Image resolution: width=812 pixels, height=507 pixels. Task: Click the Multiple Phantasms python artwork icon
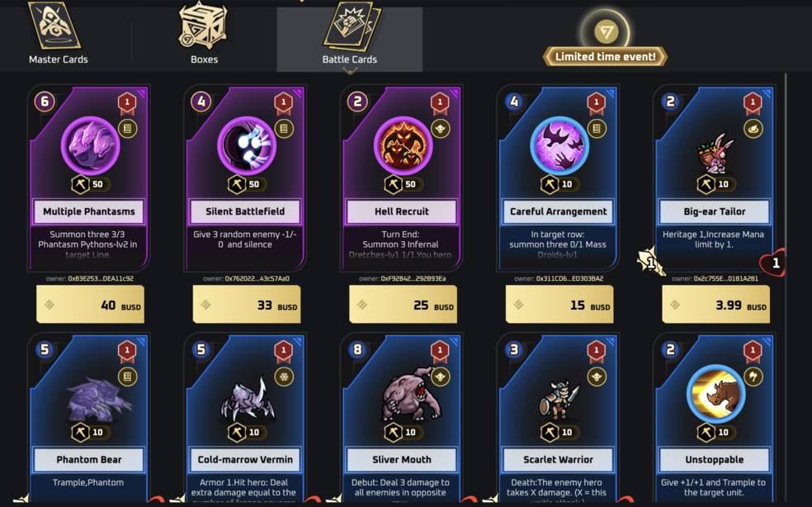click(90, 145)
